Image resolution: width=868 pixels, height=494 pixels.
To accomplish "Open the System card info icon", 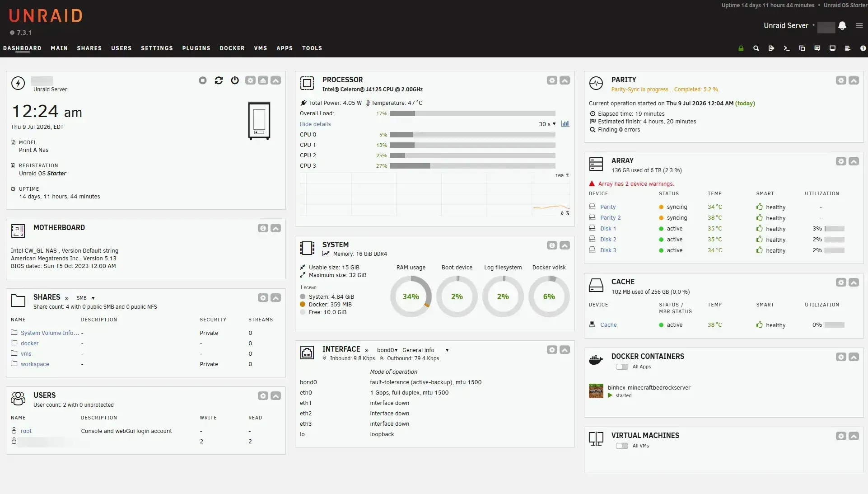I will pos(552,245).
